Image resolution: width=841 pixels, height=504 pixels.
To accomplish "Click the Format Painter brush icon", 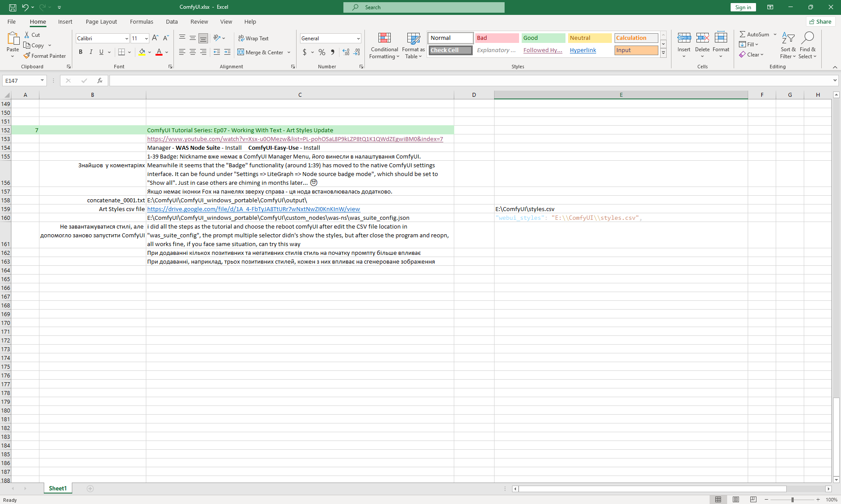I will [x=27, y=56].
